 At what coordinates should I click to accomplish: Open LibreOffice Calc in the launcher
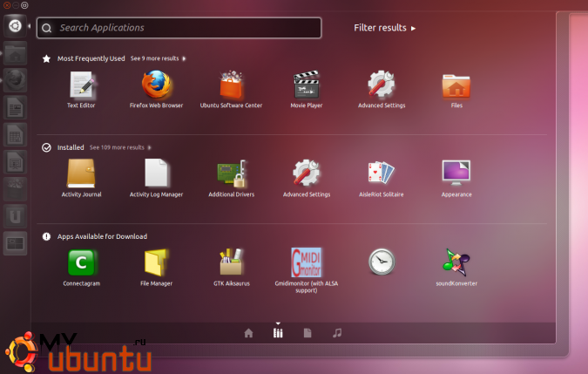pos(15,134)
